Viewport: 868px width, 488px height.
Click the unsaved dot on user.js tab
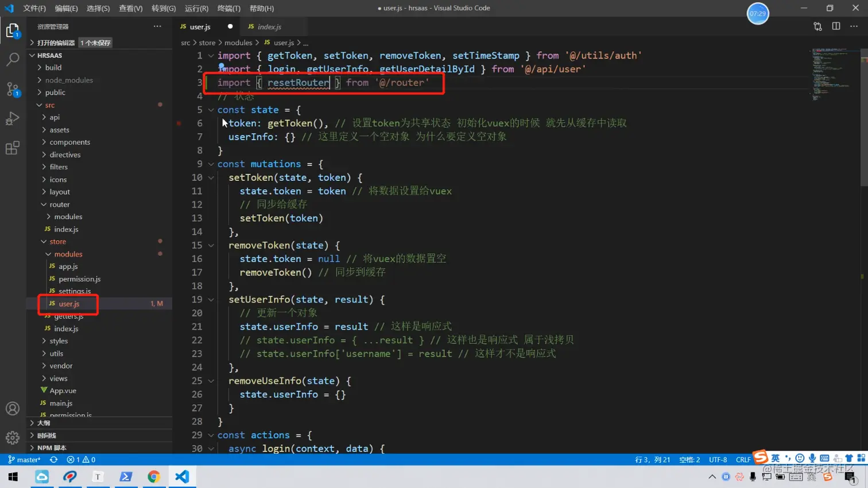pos(230,26)
